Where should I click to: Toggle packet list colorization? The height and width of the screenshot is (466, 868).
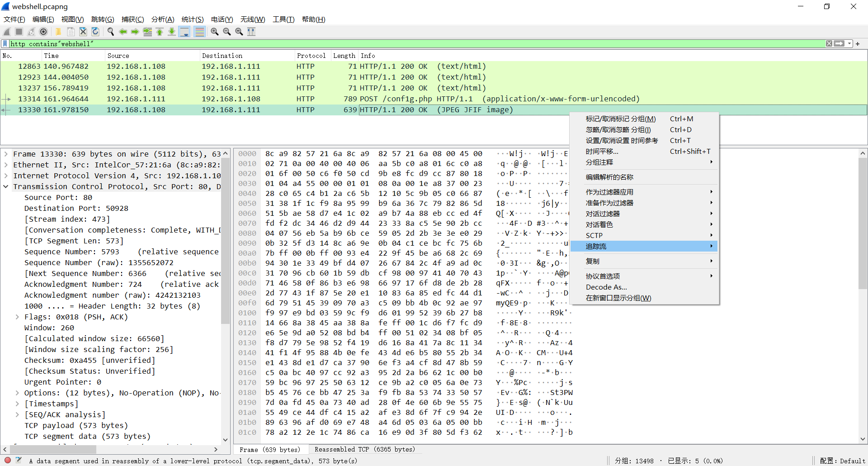click(199, 32)
